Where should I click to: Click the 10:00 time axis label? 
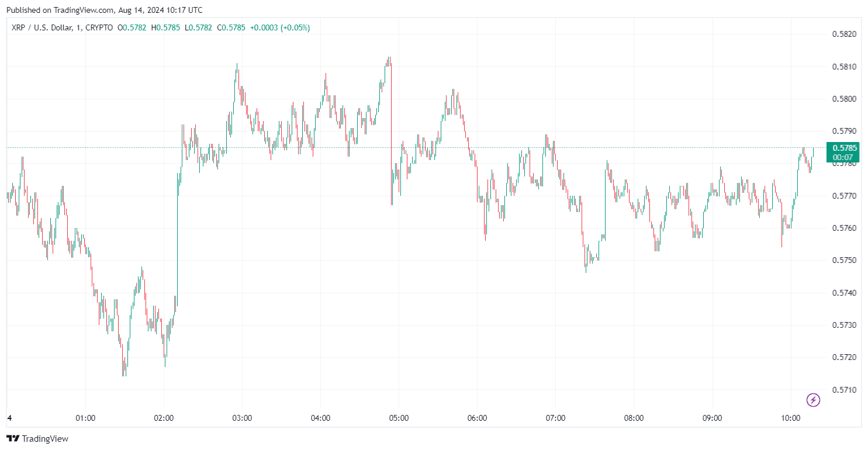tap(790, 418)
